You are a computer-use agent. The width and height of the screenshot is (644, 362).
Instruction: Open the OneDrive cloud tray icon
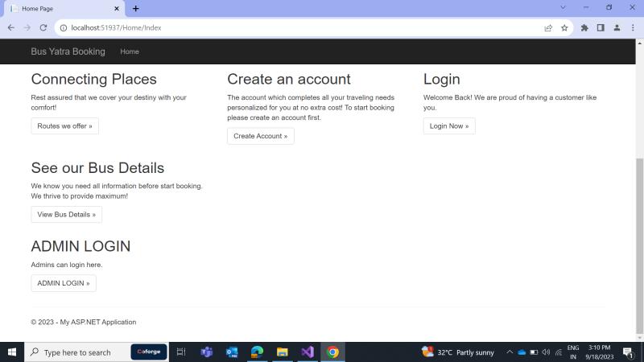click(x=522, y=352)
